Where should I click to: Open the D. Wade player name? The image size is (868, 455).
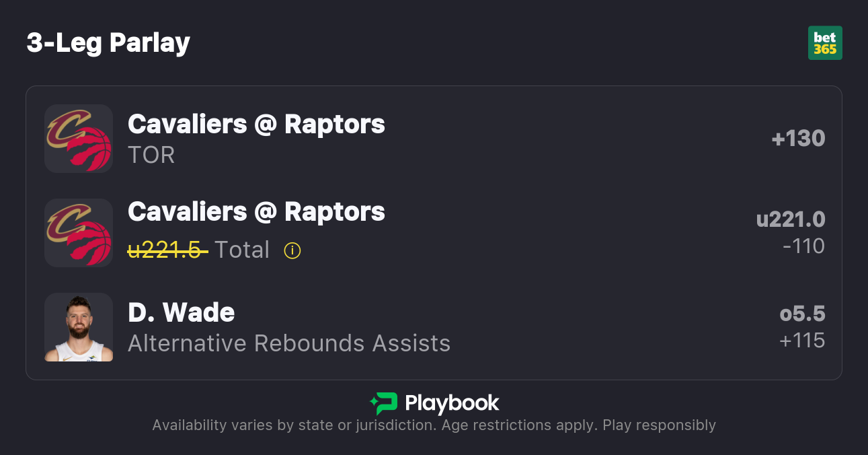point(181,312)
